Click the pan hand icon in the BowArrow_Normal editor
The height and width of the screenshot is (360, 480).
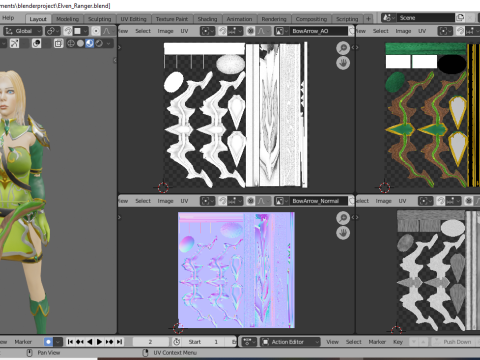pos(343,233)
